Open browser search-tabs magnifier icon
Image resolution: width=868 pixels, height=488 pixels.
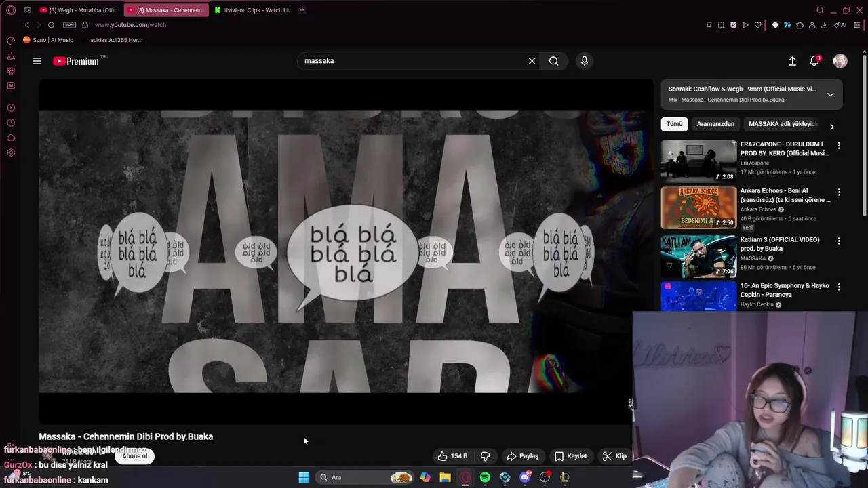pos(820,10)
